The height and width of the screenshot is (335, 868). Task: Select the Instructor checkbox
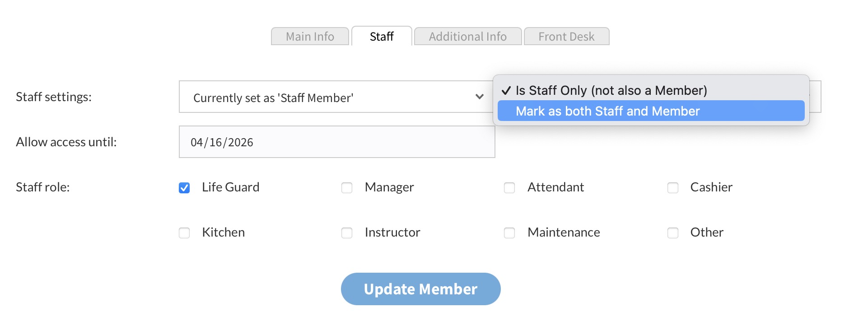pyautogui.click(x=347, y=233)
